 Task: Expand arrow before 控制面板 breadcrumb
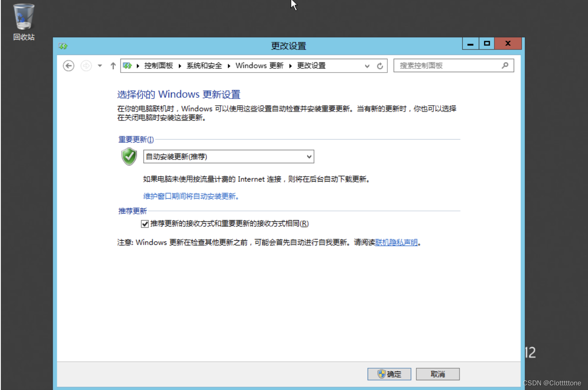click(x=138, y=66)
